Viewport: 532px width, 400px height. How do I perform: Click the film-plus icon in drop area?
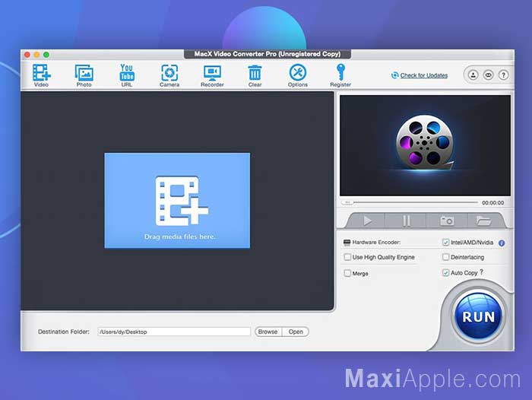(x=182, y=201)
